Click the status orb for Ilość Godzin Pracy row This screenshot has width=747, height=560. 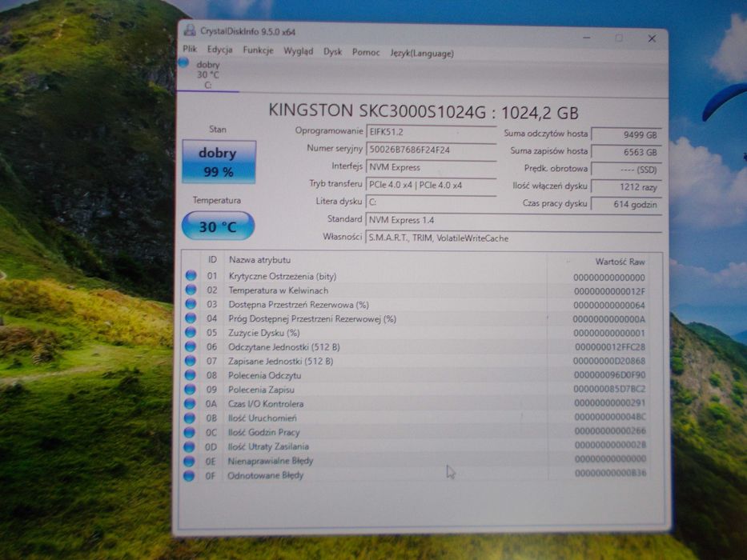point(189,432)
